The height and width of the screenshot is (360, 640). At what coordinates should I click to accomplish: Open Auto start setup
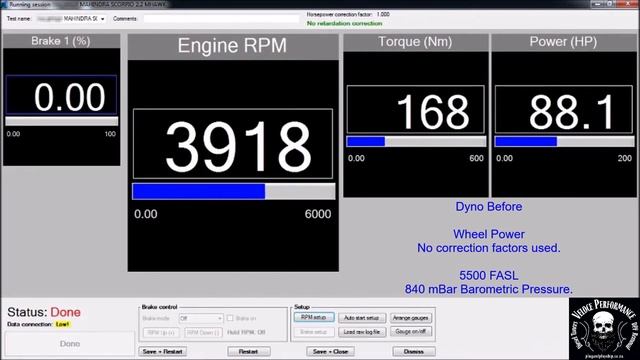point(362,318)
